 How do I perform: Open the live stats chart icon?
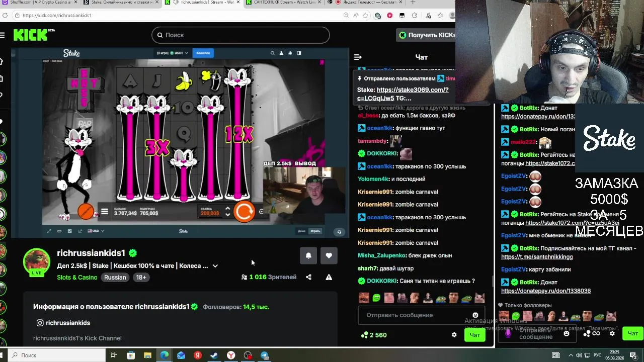click(70, 231)
